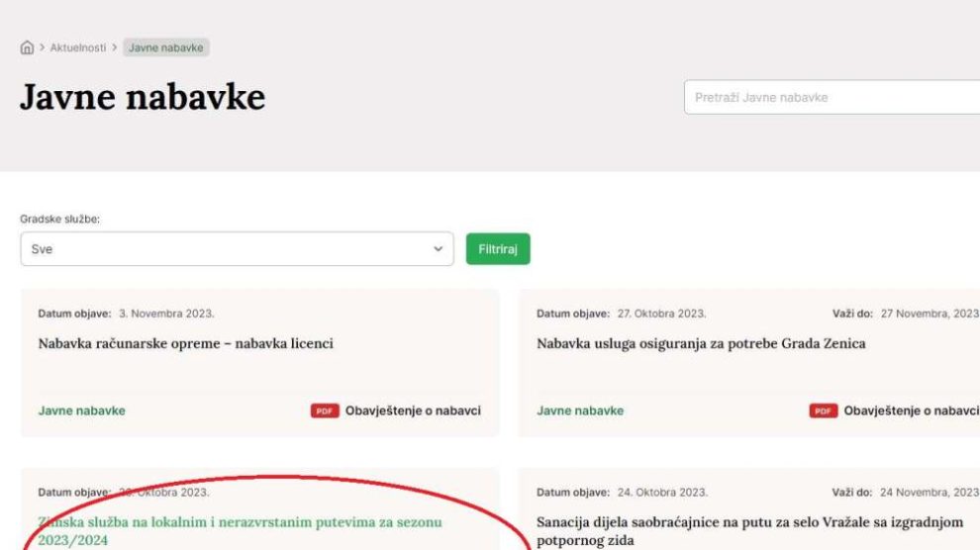980x550 pixels.
Task: Click the 'Javne nabavke' page heading
Action: (143, 98)
